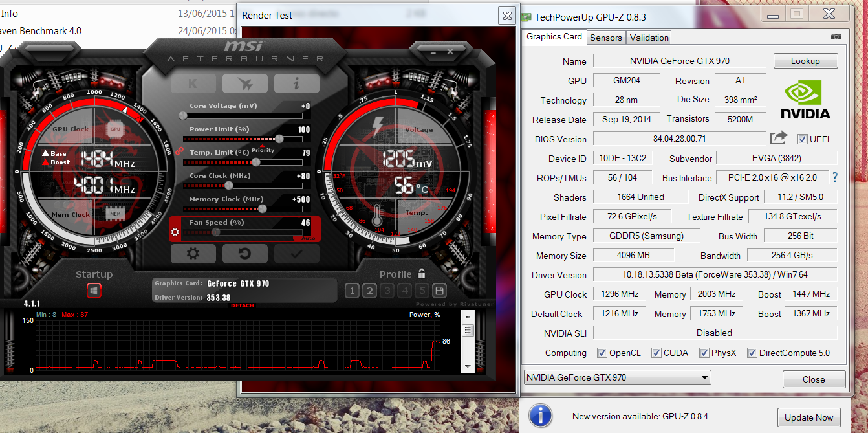Close the Render Test window
The height and width of the screenshot is (433, 868).
click(x=506, y=16)
